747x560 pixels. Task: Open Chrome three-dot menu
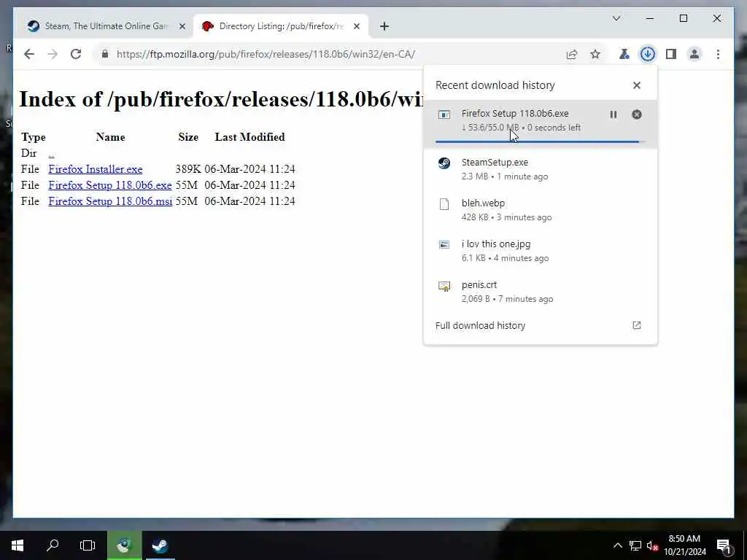point(718,54)
